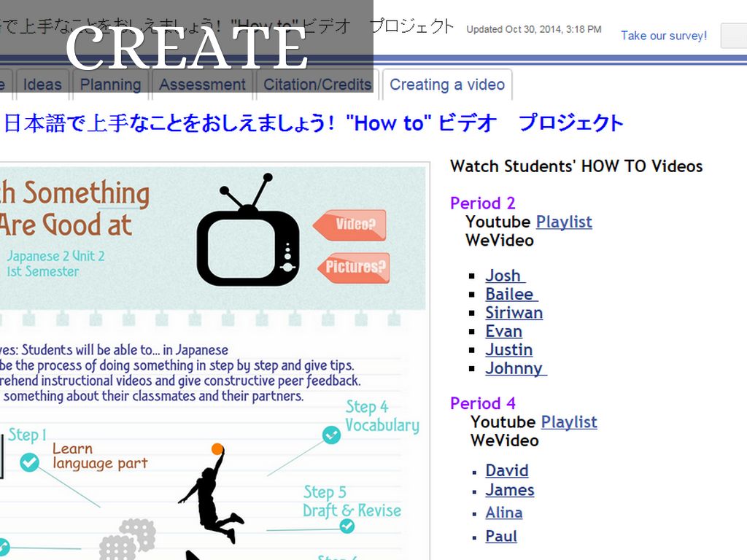The width and height of the screenshot is (747, 560).
Task: Click the Video? tag label
Action: 351,225
